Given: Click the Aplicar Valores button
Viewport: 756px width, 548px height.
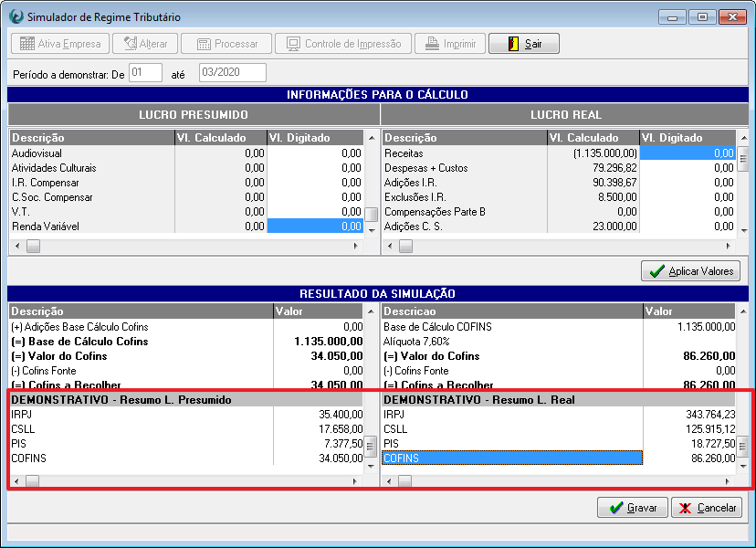Looking at the screenshot, I should pyautogui.click(x=690, y=271).
